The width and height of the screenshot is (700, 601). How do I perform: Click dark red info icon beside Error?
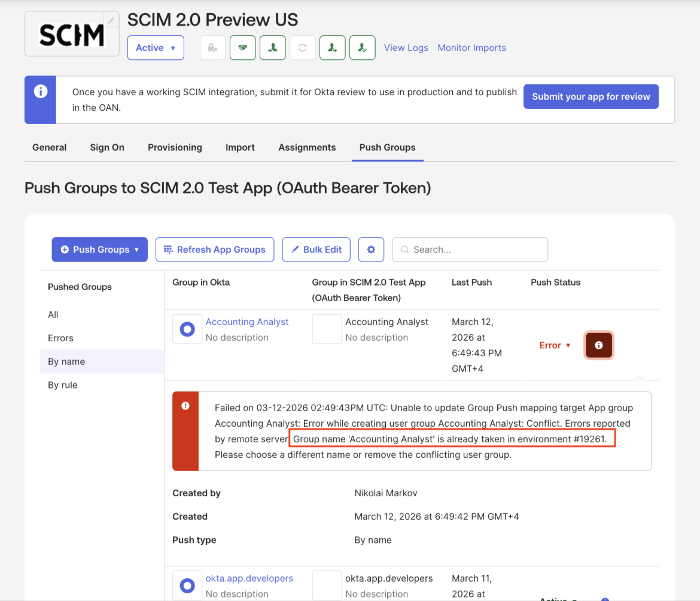point(599,345)
